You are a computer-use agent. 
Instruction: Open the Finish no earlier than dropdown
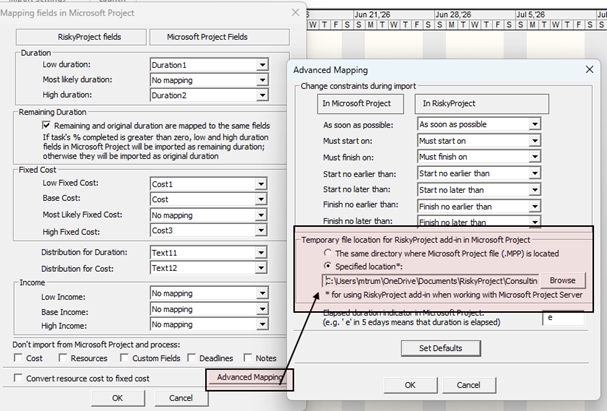click(479, 206)
